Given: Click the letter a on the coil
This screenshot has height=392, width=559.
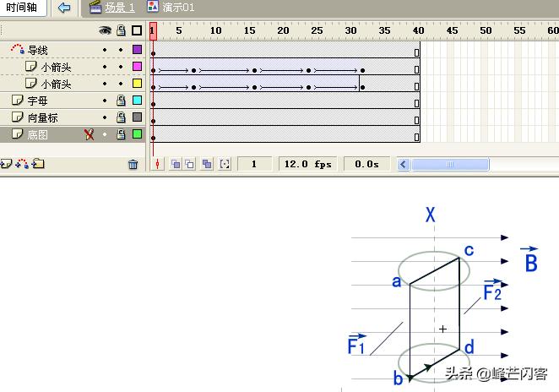Looking at the screenshot, I should click(x=396, y=281).
